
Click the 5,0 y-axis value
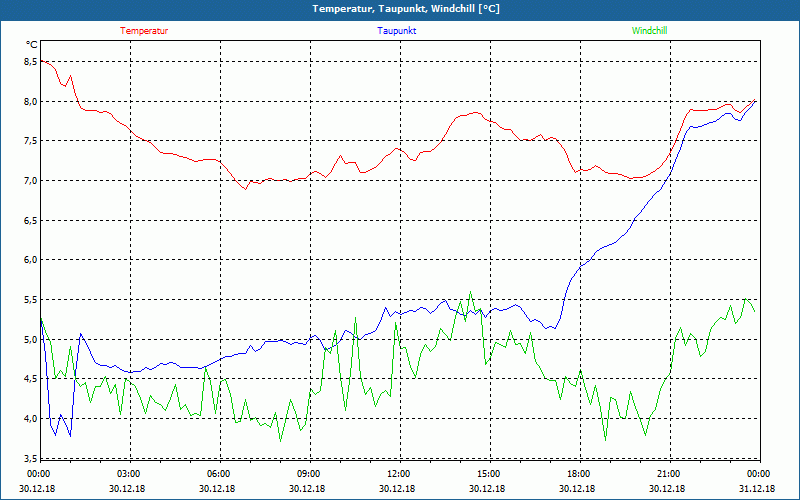click(31, 339)
